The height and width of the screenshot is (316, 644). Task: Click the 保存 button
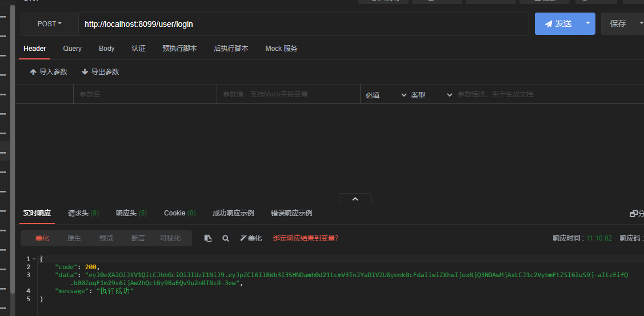click(x=618, y=24)
